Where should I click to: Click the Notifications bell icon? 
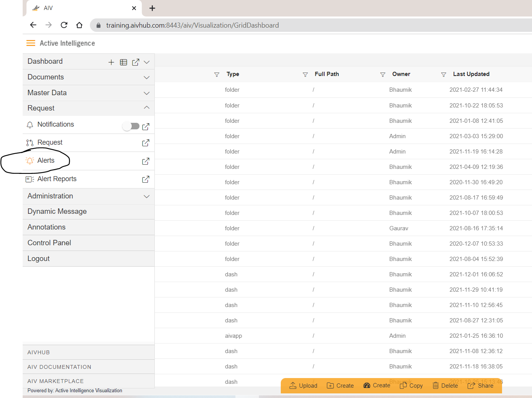click(30, 125)
